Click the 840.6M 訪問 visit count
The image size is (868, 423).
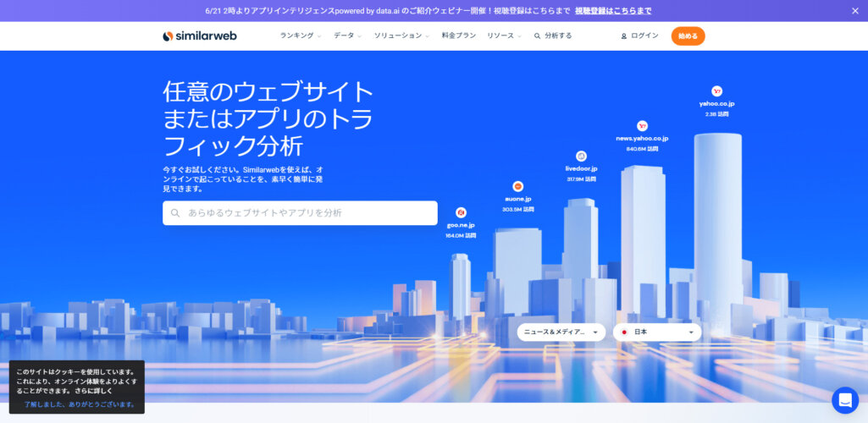pyautogui.click(x=642, y=149)
